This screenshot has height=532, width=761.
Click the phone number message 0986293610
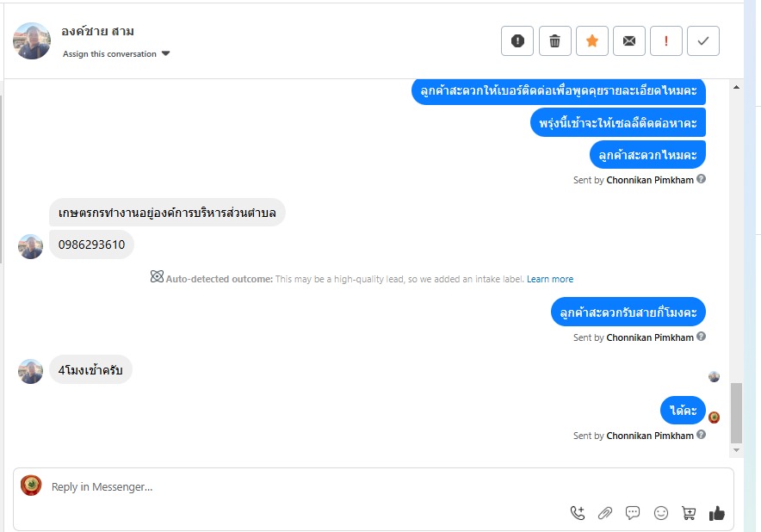(91, 244)
